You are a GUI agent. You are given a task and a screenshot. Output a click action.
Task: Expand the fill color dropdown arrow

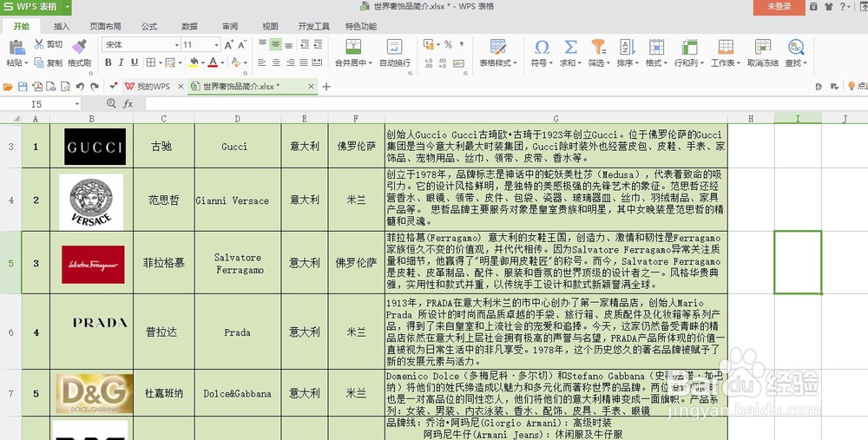coord(202,63)
